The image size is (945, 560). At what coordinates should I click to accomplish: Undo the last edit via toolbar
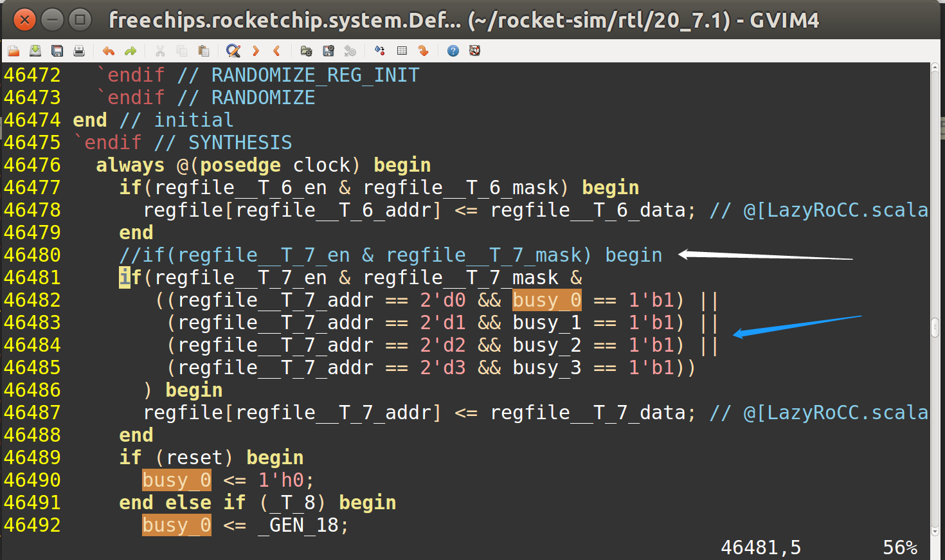click(x=107, y=51)
